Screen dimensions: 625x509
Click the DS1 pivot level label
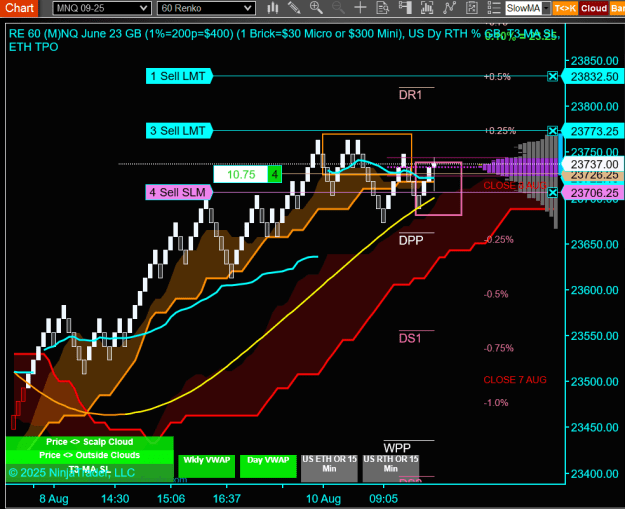point(410,338)
